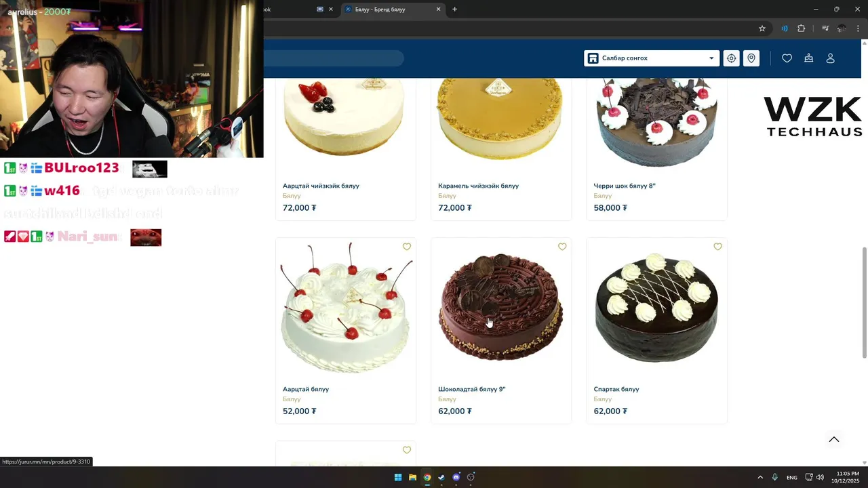868x488 pixels.
Task: Switch input language via ENG indicator
Action: (791, 478)
